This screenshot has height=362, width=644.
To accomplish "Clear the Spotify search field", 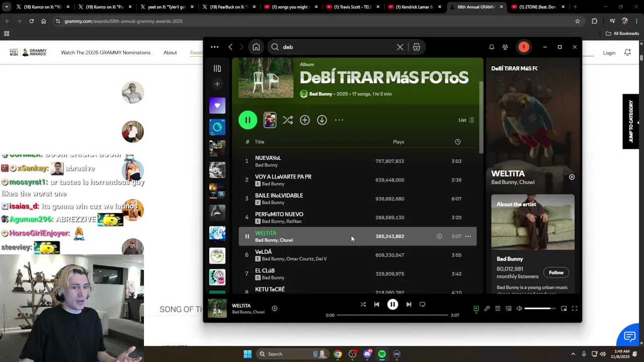I will [400, 47].
